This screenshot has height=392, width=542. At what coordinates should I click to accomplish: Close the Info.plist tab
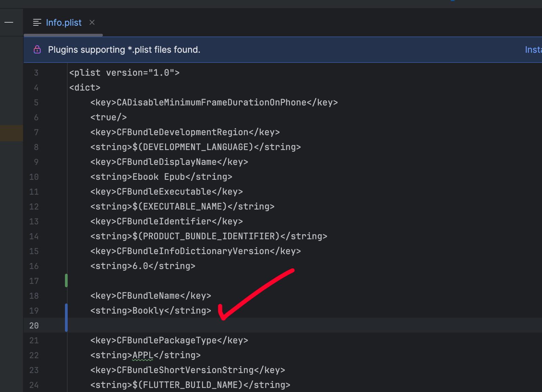click(x=92, y=22)
